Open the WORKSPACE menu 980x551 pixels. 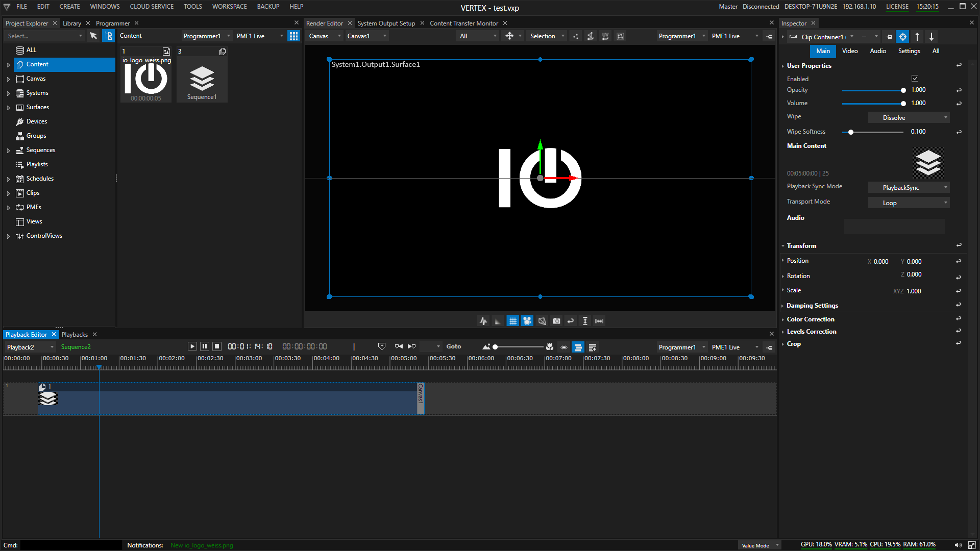[x=229, y=7]
